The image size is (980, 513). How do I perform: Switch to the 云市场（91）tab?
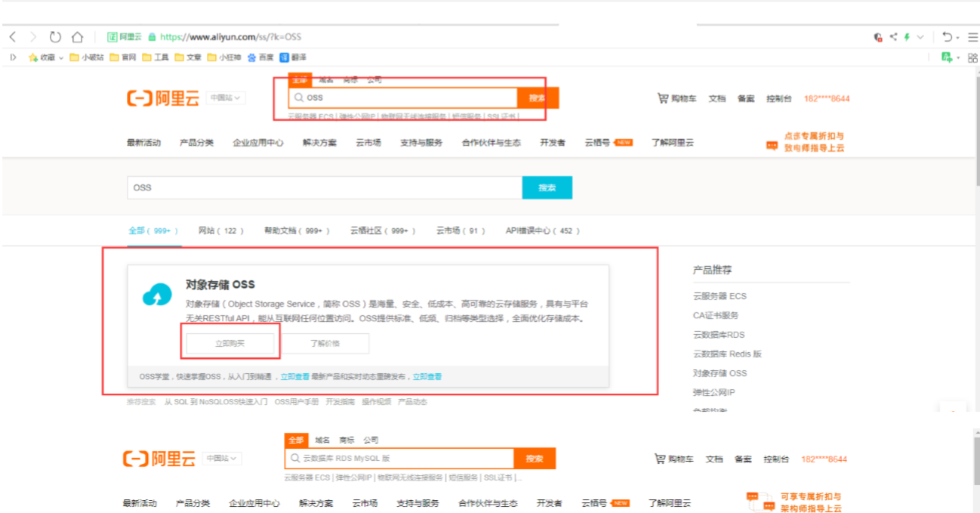tap(461, 231)
